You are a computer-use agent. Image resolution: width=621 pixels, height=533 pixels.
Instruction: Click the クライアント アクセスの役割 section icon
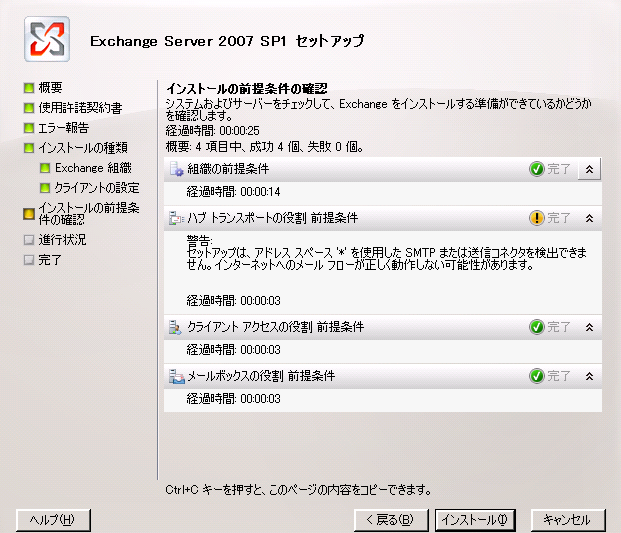tap(175, 327)
